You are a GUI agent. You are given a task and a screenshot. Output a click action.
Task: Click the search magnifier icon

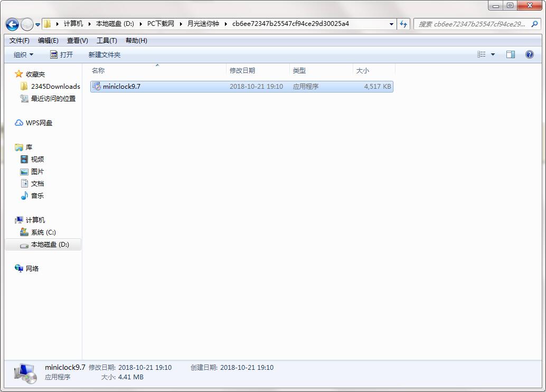click(534, 24)
